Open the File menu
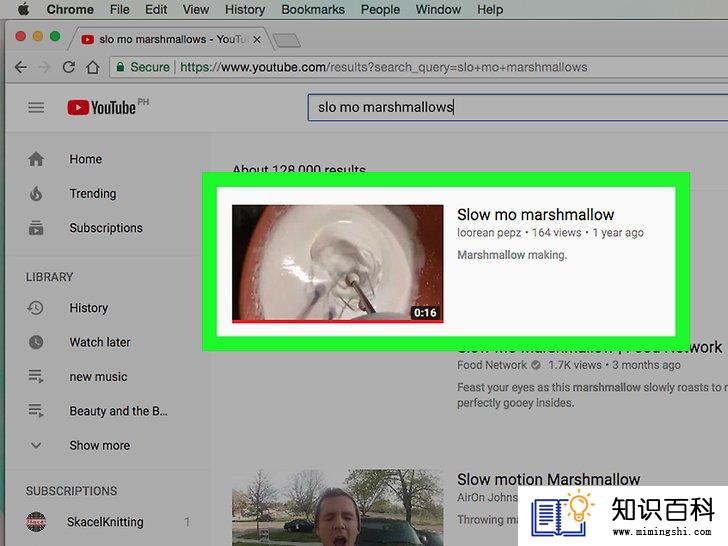 pos(119,9)
